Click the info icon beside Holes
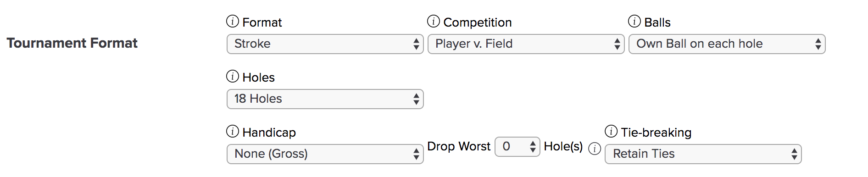 233,77
